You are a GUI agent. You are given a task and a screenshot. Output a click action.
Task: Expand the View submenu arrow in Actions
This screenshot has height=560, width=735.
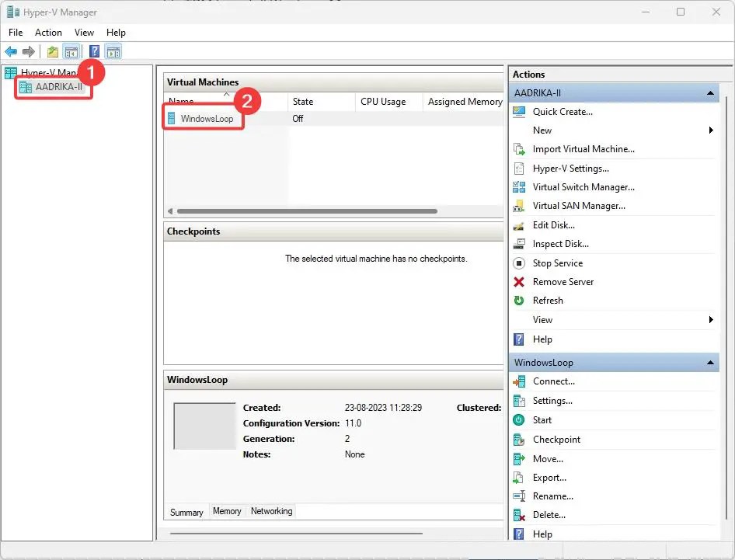point(711,319)
